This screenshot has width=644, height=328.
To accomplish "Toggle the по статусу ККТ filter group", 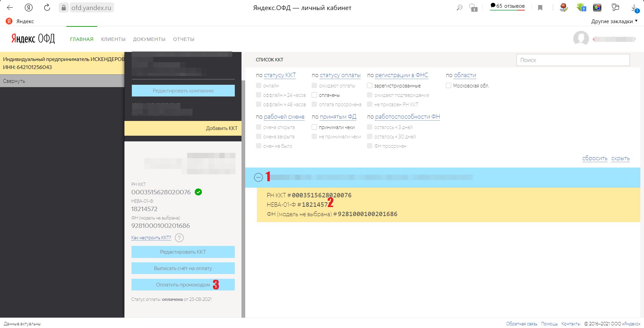I will click(280, 75).
